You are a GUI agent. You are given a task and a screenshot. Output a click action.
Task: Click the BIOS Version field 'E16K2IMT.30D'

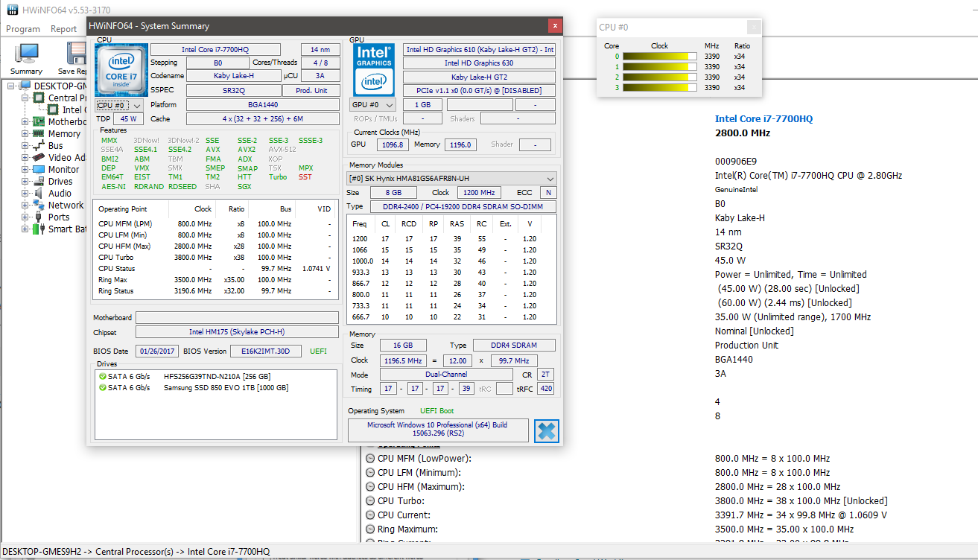point(266,351)
